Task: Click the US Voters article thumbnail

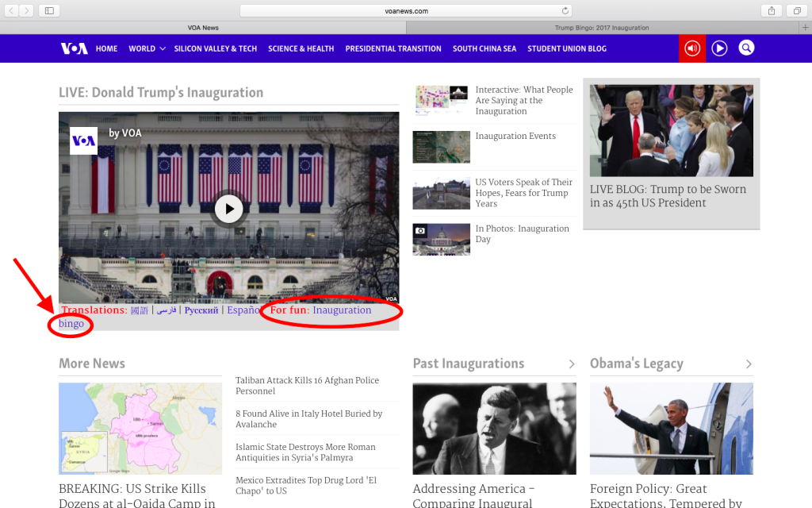Action: (441, 194)
